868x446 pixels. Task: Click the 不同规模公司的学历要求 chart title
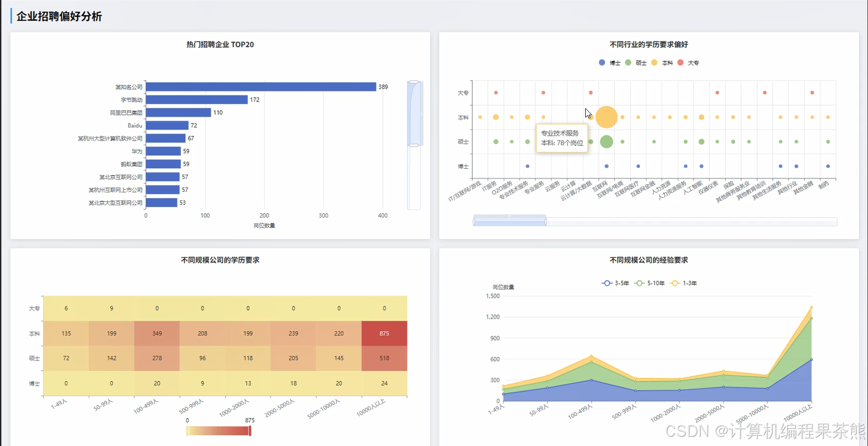click(220, 260)
